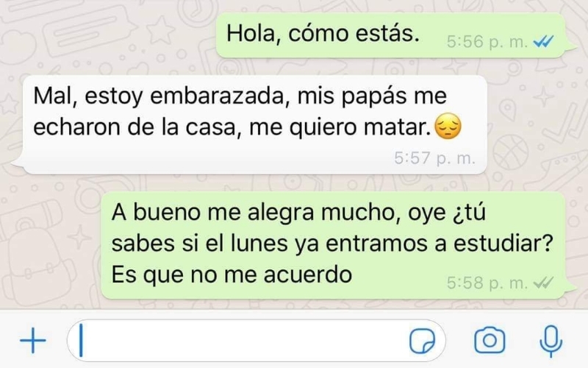This screenshot has width=588, height=368.
Task: Tap the gray delivered checkmarks at 5:58
Action: point(543,283)
